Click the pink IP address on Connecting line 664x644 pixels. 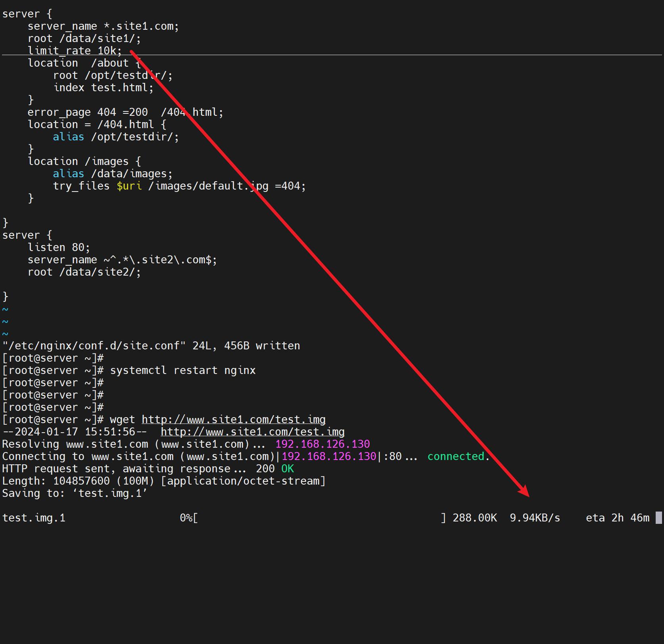pos(329,456)
